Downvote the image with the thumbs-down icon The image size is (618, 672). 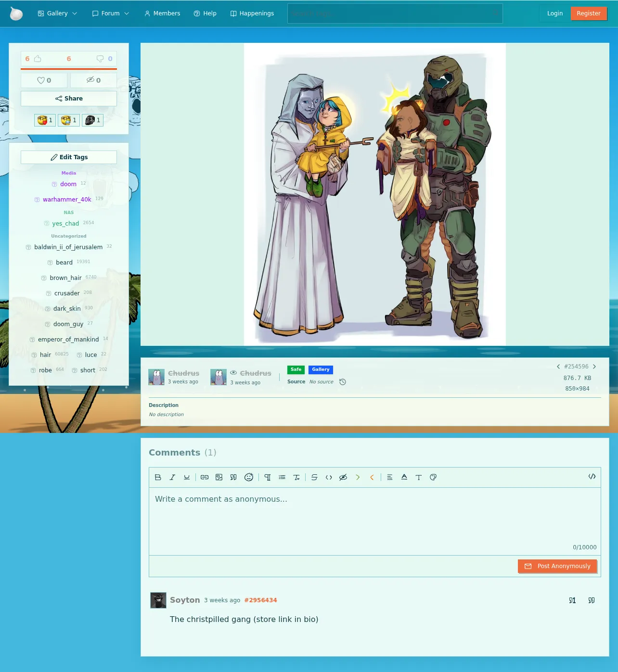click(100, 59)
